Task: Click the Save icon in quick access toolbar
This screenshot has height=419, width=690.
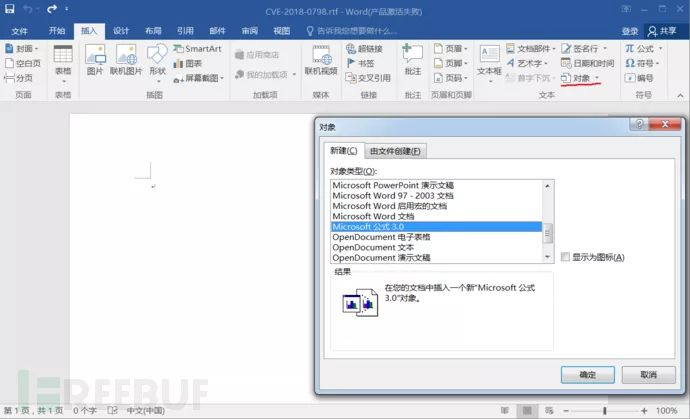Action: click(9, 9)
